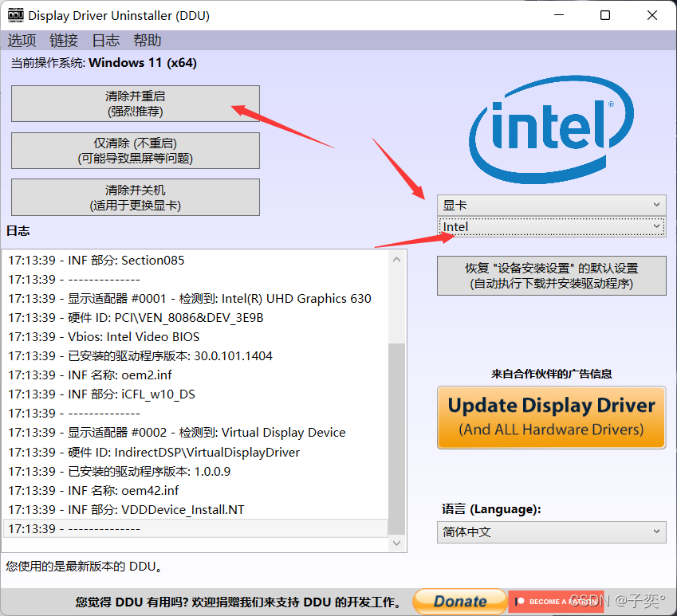Click 仅清除 (不重启) button
This screenshot has width=677, height=616.
pos(135,151)
